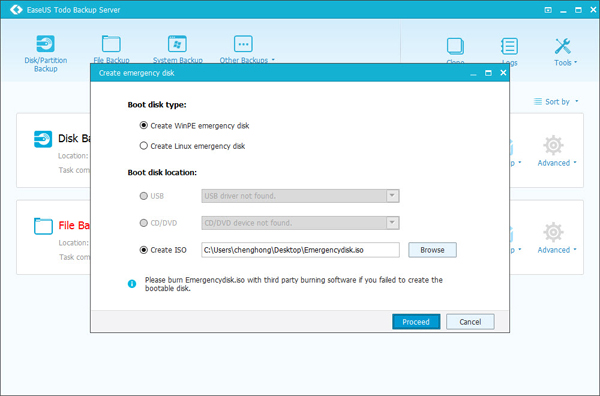Open Advanced options for Disk Backup task
This screenshot has width=600, height=396.
coord(557,151)
